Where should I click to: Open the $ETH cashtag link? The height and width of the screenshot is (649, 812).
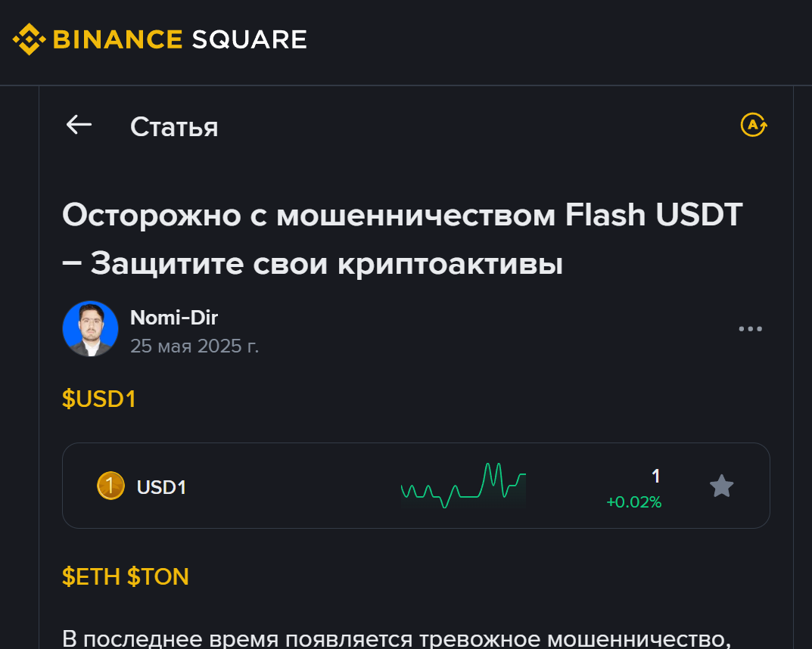tap(91, 577)
